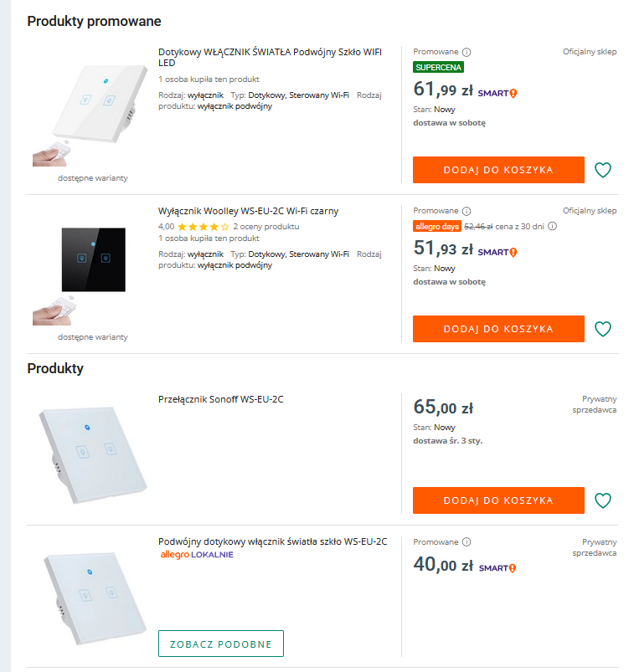
Task: Open 'Przełącznik Sonoff WS-EU-2C' product link
Action: point(220,399)
